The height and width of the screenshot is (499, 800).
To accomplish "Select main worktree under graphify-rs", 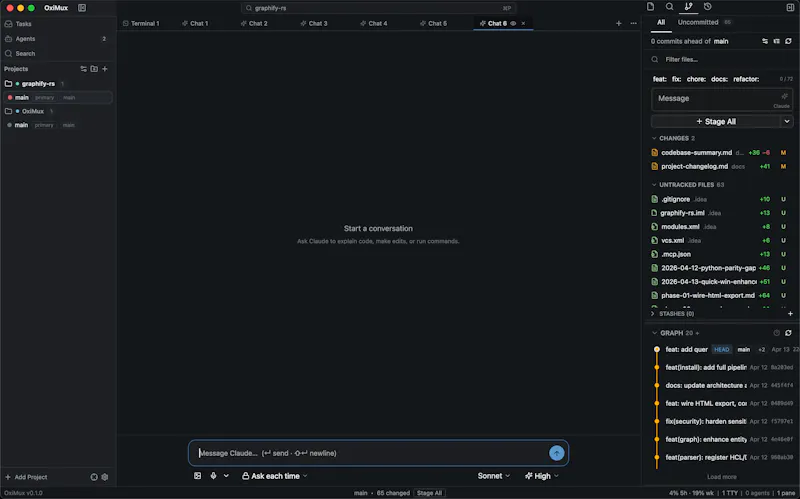I will click(x=57, y=97).
